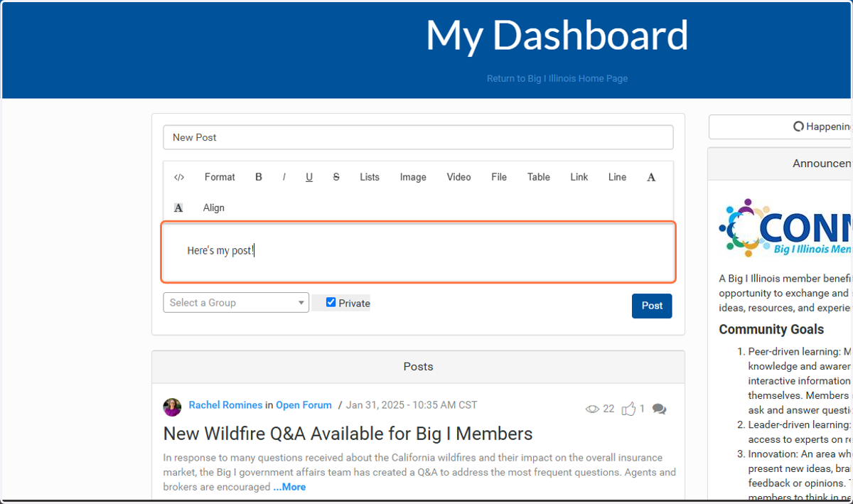
Task: Open the Open Forum group link
Action: 304,405
